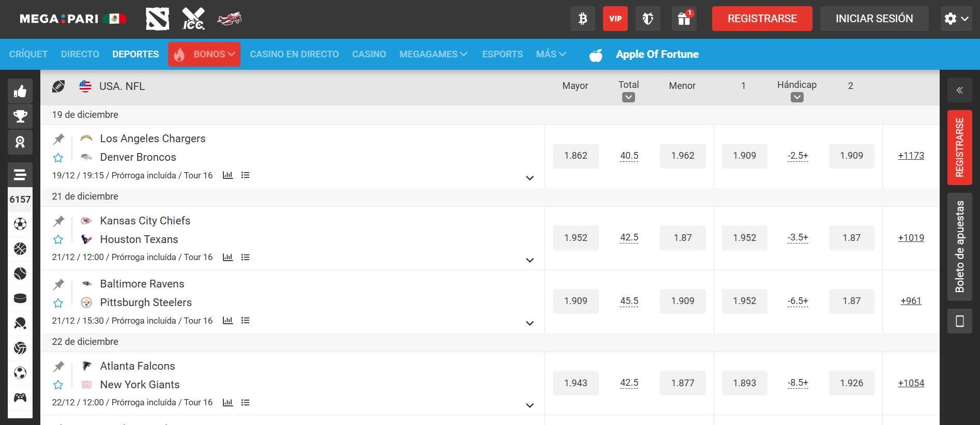Open the Dota 2 icon in the header

click(x=157, y=19)
